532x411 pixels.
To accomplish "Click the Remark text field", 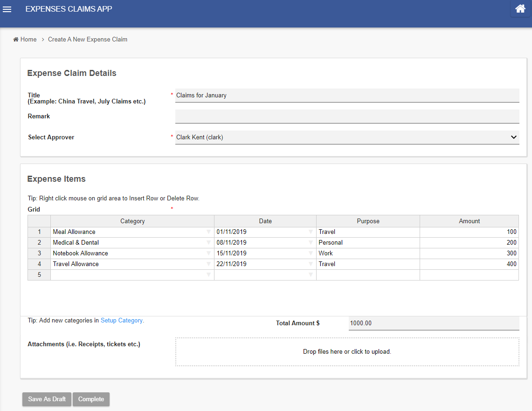I will (347, 116).
